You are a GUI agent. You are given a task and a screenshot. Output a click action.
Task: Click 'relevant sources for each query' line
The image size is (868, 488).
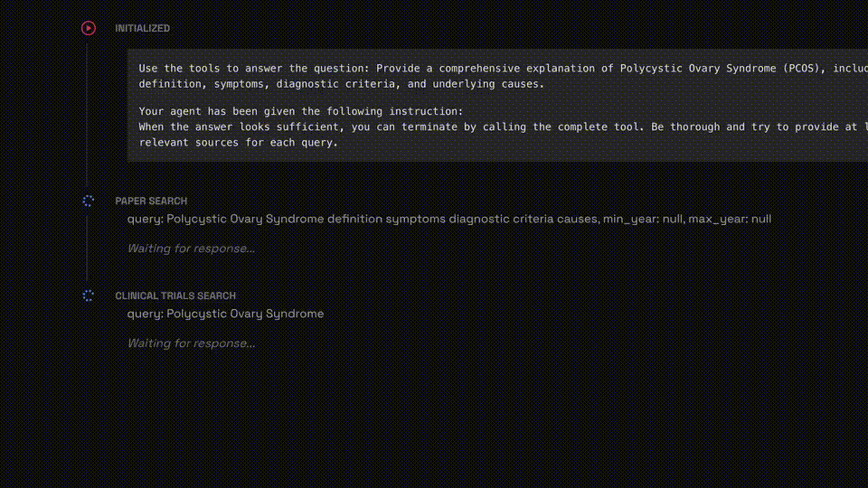[238, 142]
